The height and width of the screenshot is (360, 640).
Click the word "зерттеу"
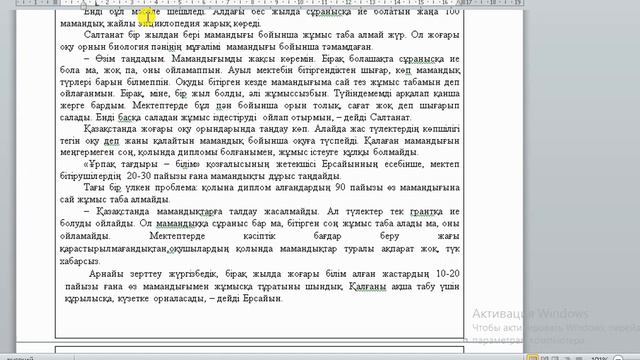146,274
